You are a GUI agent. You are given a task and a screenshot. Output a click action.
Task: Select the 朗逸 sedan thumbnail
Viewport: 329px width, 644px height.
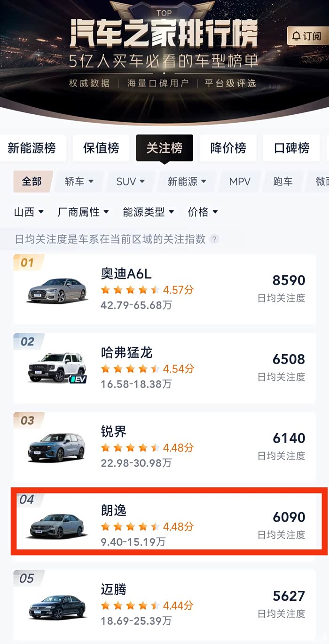[x=57, y=526]
